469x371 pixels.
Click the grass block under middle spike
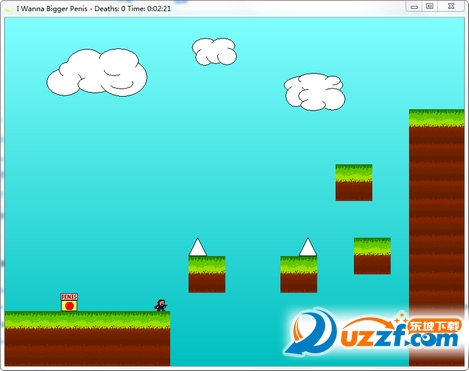point(299,274)
